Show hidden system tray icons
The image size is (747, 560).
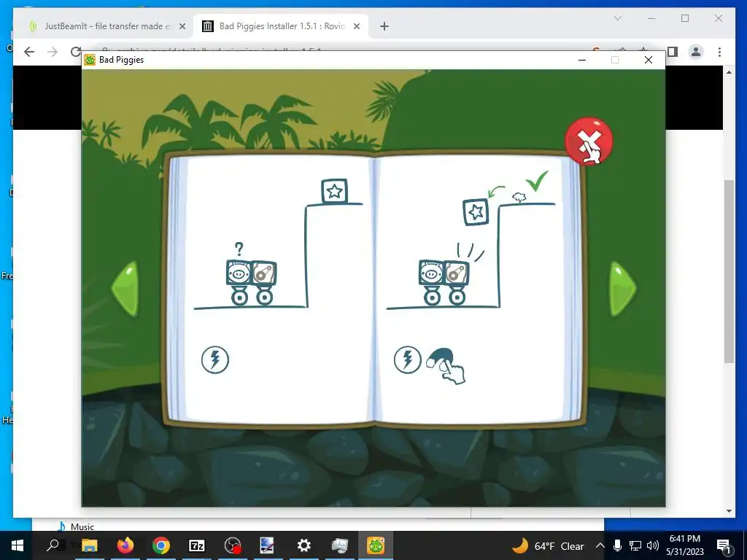(x=600, y=545)
